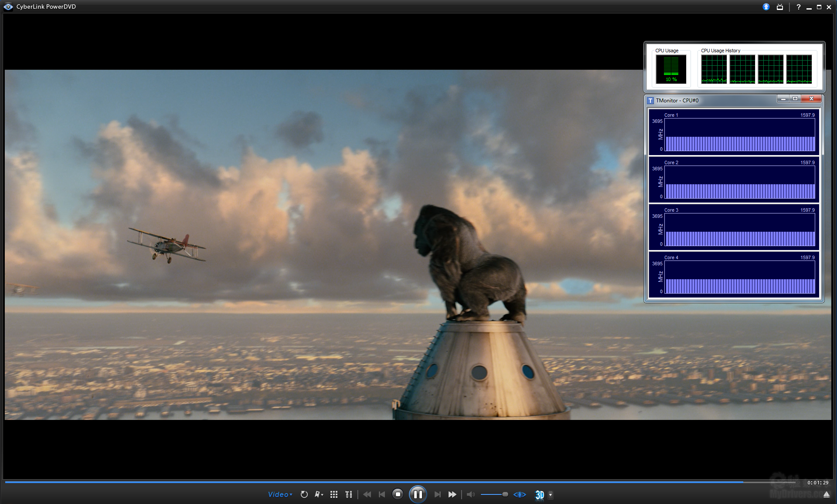
Task: Go to the previous chapter
Action: pyautogui.click(x=382, y=494)
